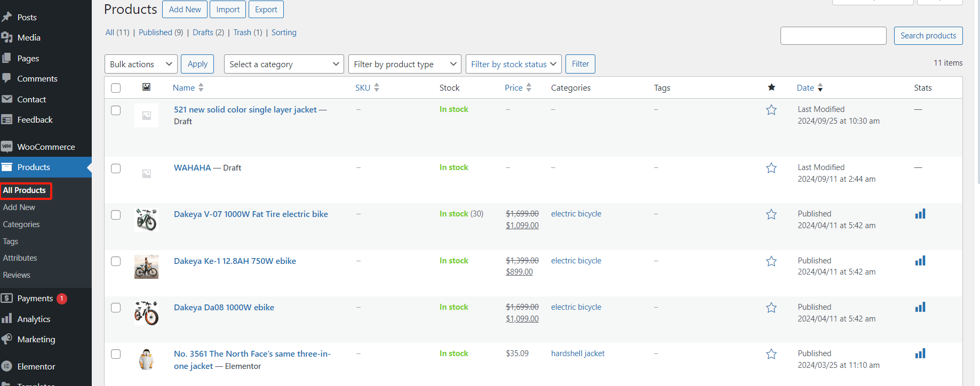The width and height of the screenshot is (980, 386).
Task: Sort by the image column header icon
Action: [146, 87]
